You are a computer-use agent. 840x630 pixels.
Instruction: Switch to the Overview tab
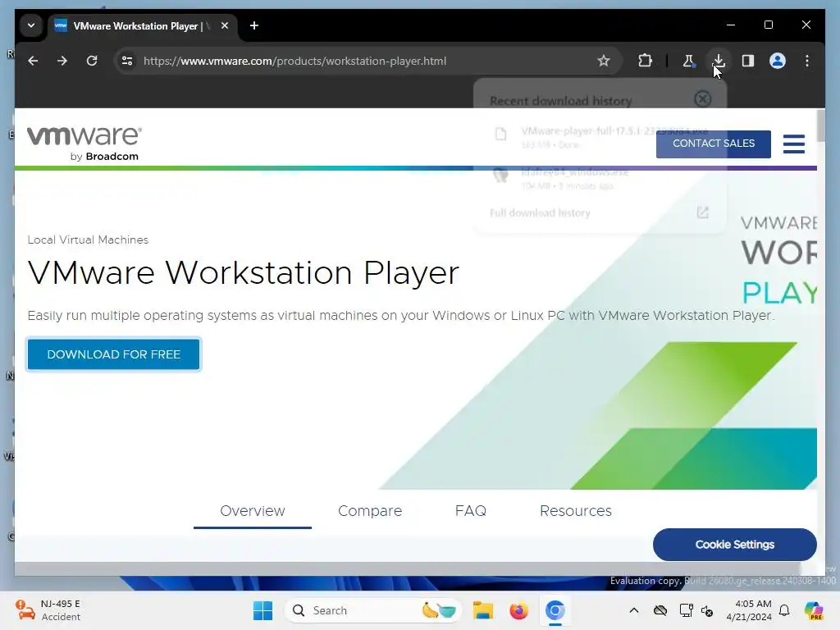(253, 511)
